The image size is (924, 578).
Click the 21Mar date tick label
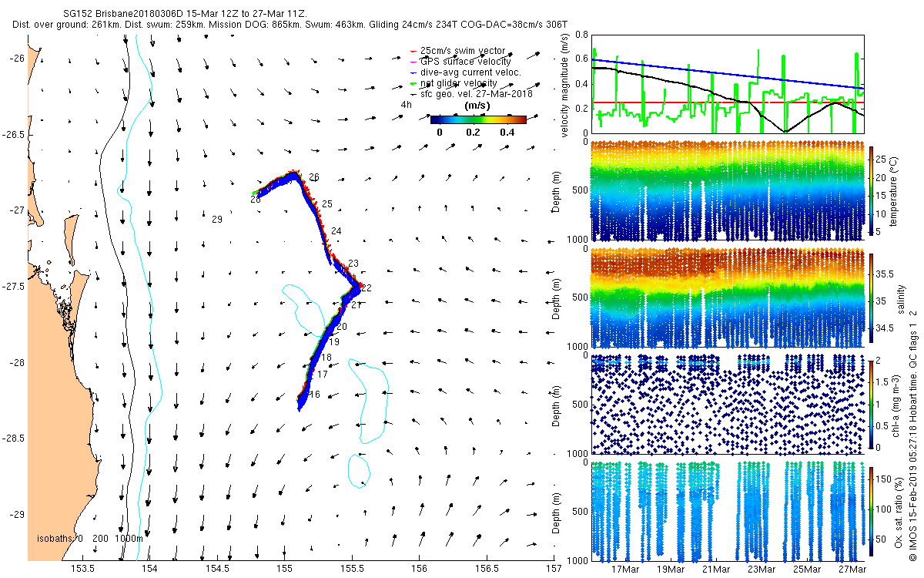point(716,570)
